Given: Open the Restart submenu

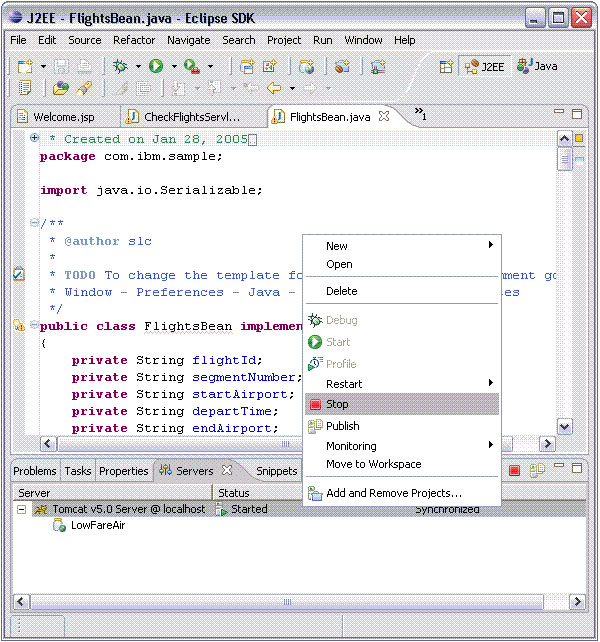Looking at the screenshot, I should pyautogui.click(x=402, y=384).
